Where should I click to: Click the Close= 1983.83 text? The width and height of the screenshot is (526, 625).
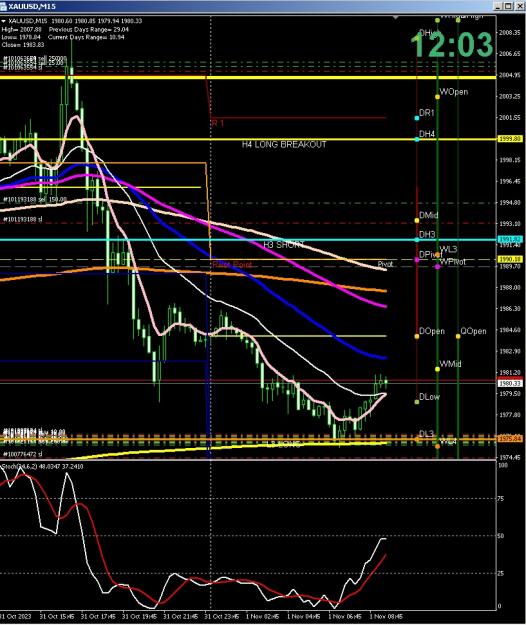pyautogui.click(x=23, y=45)
